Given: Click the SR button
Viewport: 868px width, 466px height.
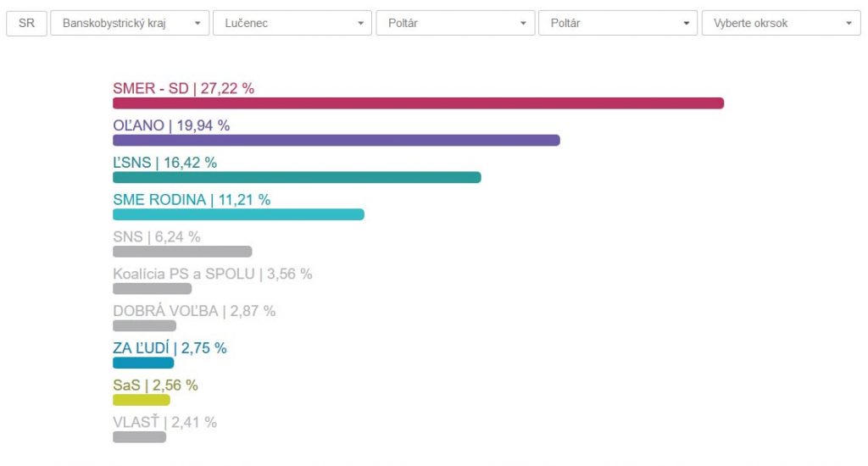Looking at the screenshot, I should click(26, 23).
